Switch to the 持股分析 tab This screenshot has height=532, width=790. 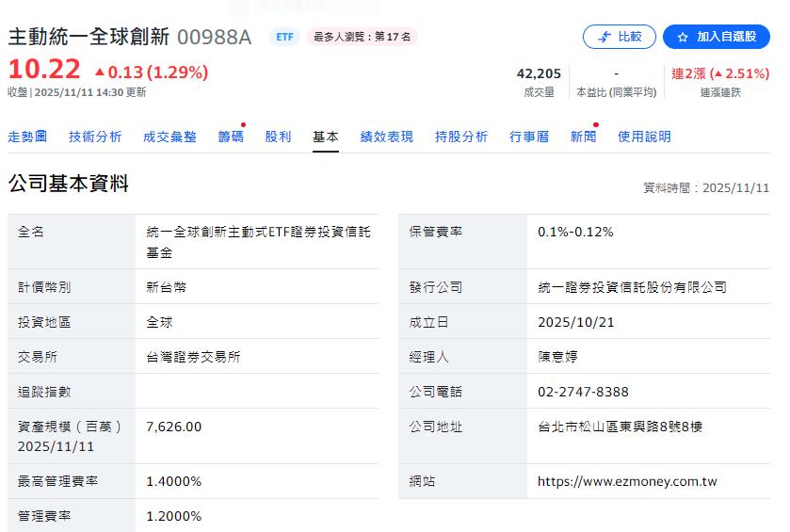461,137
